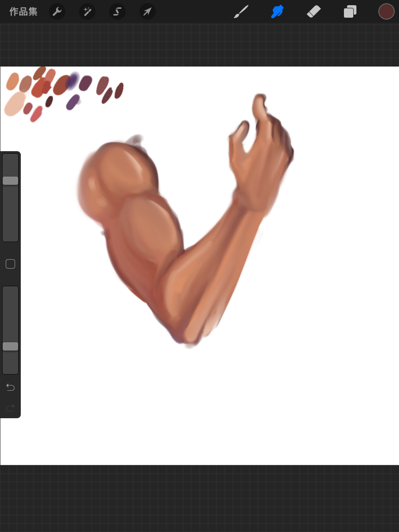Select the Paint brush tool
This screenshot has height=532, width=399.
click(241, 11)
